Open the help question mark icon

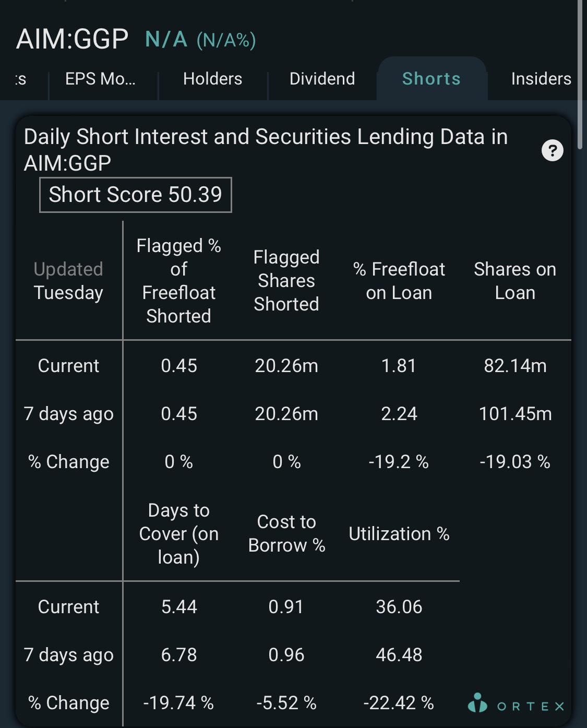[552, 151]
